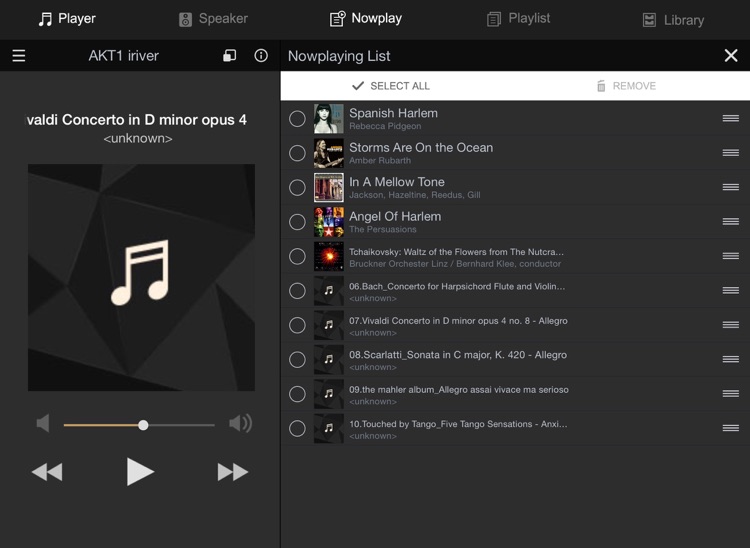Screen dimensions: 750x548
Task: Open the hamburger menu beside AKT1 iriver
Action: tap(19, 56)
